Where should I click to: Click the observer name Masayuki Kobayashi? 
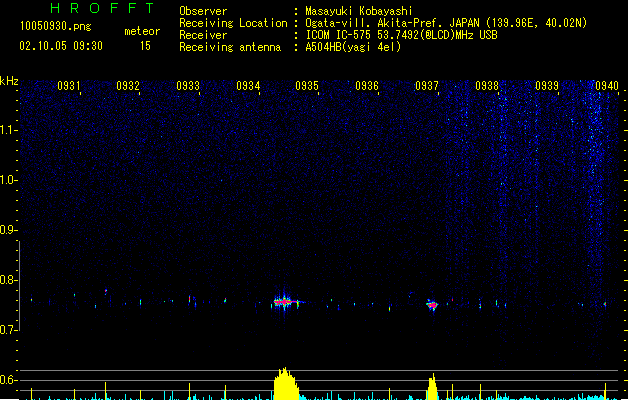click(359, 11)
